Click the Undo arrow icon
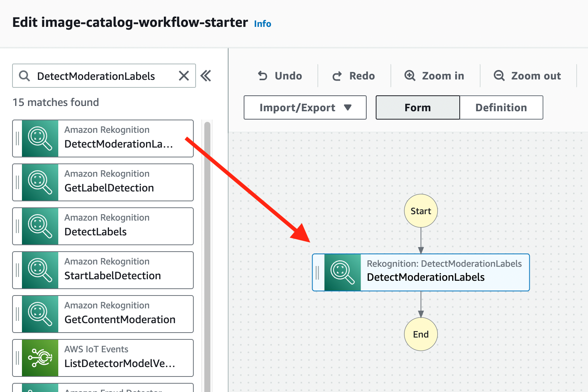This screenshot has height=392, width=588. coord(263,76)
